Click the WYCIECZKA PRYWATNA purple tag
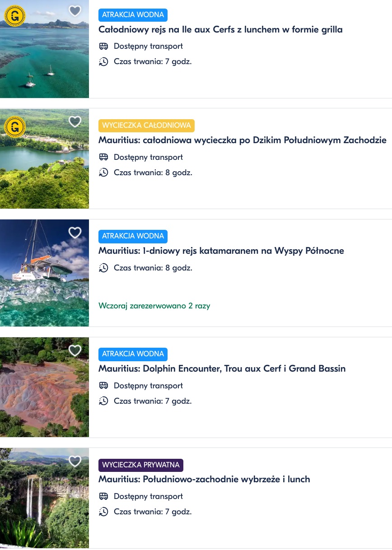This screenshot has width=392, height=550. tap(141, 465)
